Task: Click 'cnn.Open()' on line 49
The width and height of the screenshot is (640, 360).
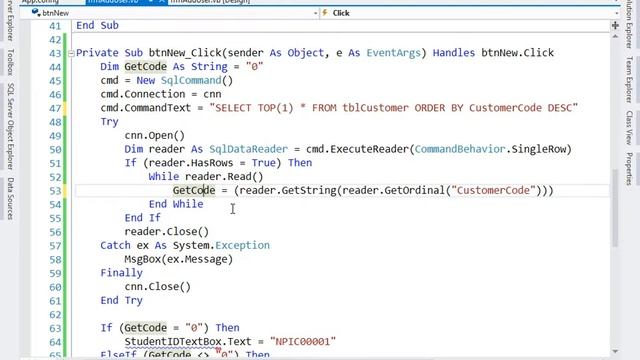Action: click(x=155, y=136)
